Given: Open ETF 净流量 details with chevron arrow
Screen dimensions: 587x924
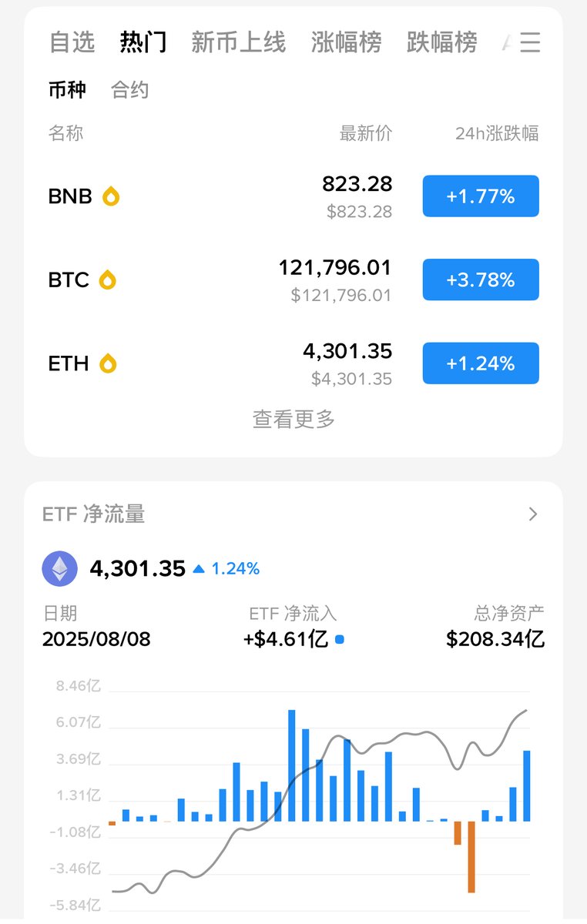Looking at the screenshot, I should [x=533, y=514].
